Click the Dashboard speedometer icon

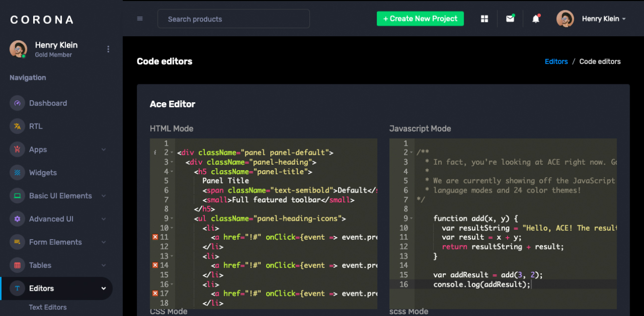17,103
